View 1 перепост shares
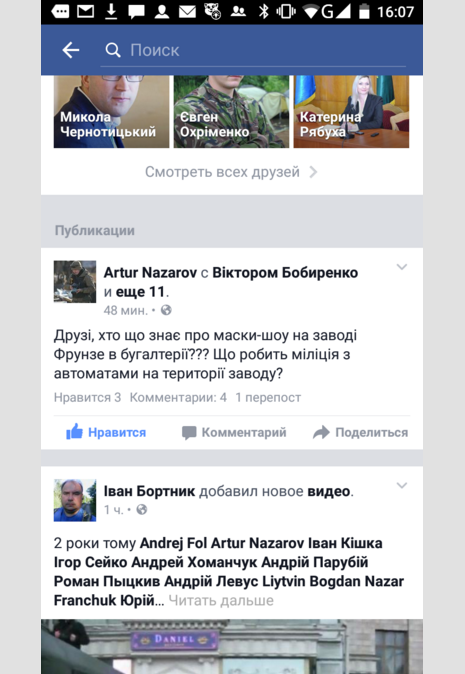The height and width of the screenshot is (674, 465). pos(268,397)
